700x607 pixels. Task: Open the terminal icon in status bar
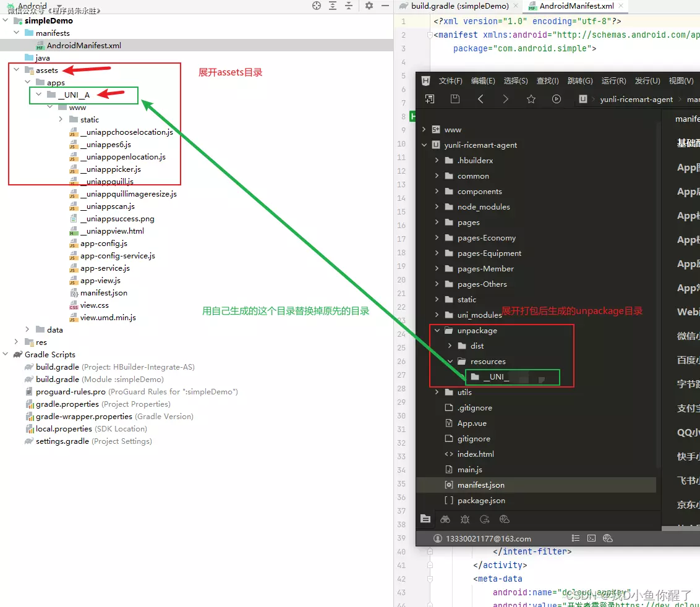click(x=591, y=538)
